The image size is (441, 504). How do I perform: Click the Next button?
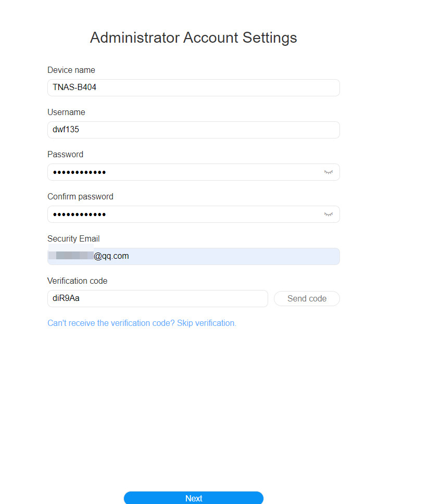click(x=194, y=498)
